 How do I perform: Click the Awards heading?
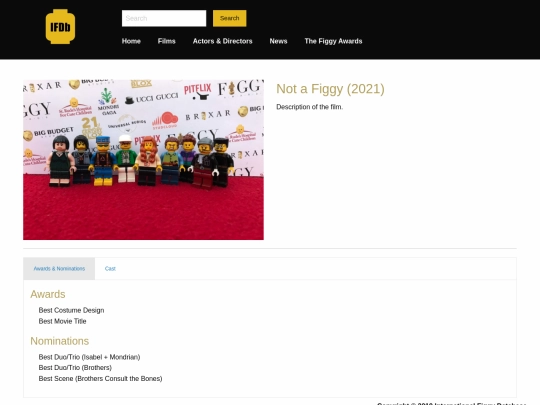click(x=48, y=294)
